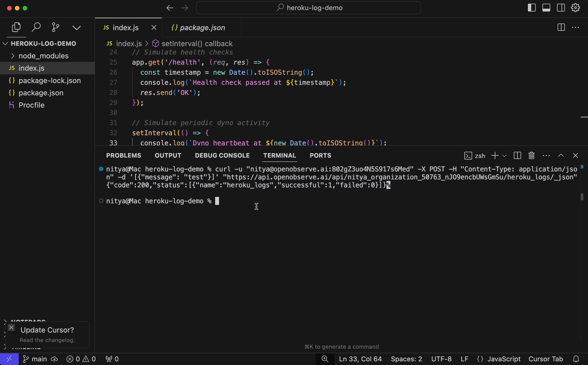Click the Explorer files icon

pyautogui.click(x=16, y=27)
